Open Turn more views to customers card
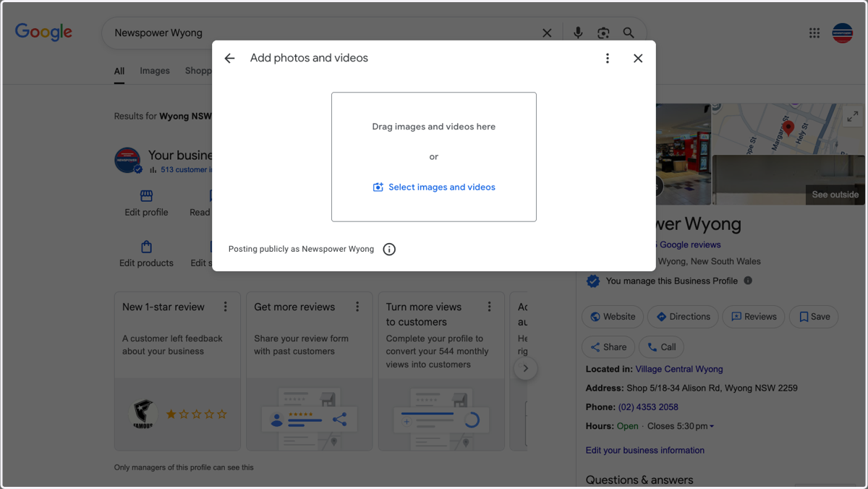The height and width of the screenshot is (489, 868). [441, 371]
